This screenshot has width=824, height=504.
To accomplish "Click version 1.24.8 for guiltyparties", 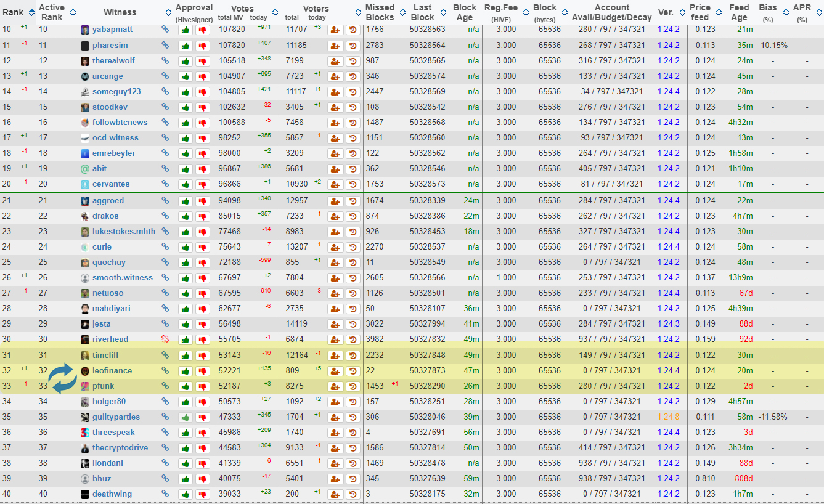I will pyautogui.click(x=669, y=417).
